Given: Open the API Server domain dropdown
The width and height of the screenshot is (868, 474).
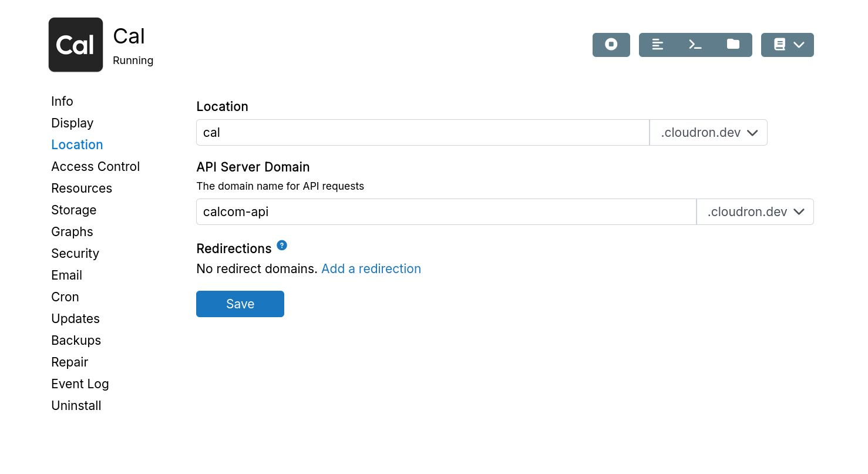Looking at the screenshot, I should [x=755, y=211].
